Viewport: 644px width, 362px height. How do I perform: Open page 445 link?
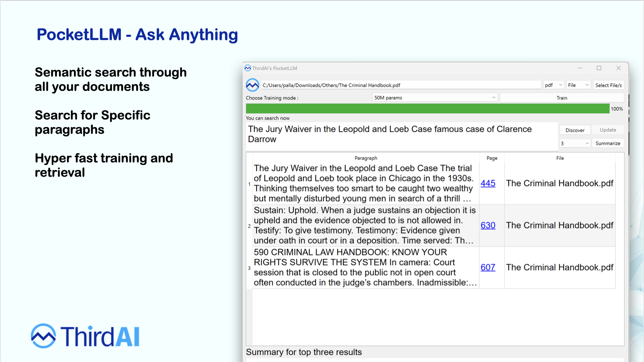tap(488, 183)
